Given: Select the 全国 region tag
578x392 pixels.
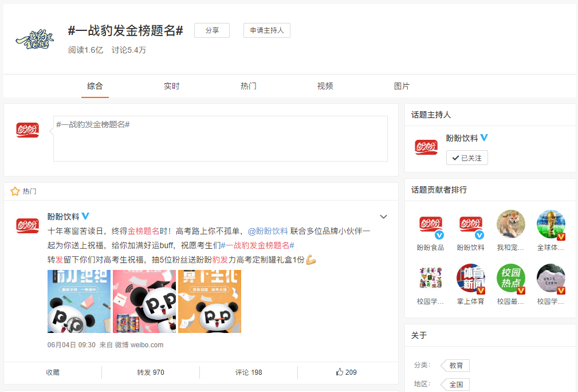Looking at the screenshot, I should 456,385.
